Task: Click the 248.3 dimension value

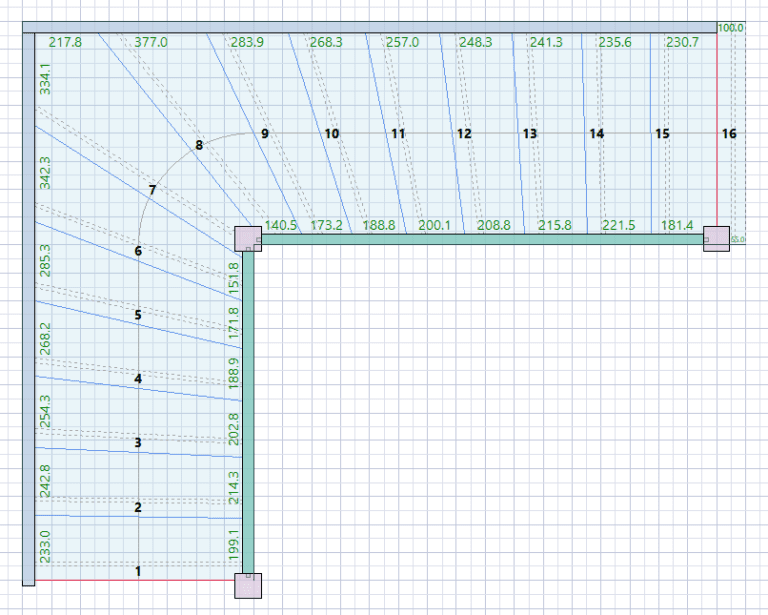Action: pos(476,42)
